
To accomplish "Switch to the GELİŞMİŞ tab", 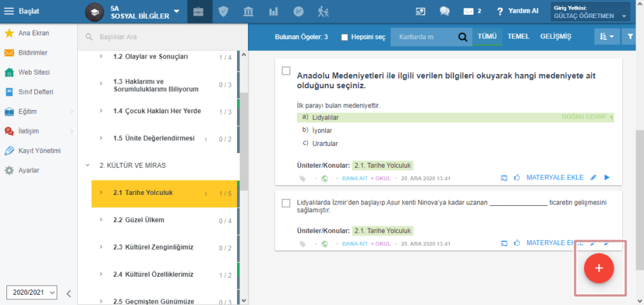I will [x=555, y=37].
